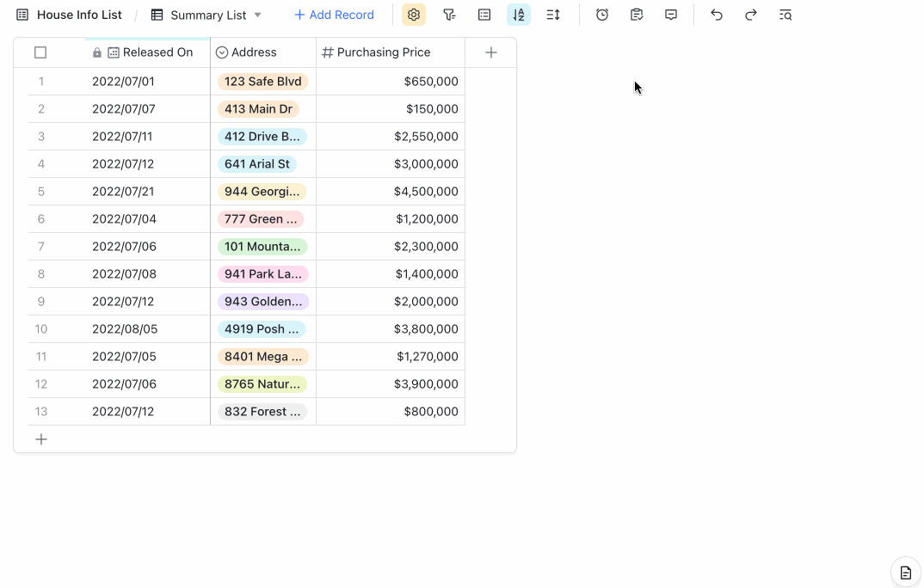Image resolution: width=924 pixels, height=588 pixels.
Task: Open the search records icon
Action: coord(785,15)
